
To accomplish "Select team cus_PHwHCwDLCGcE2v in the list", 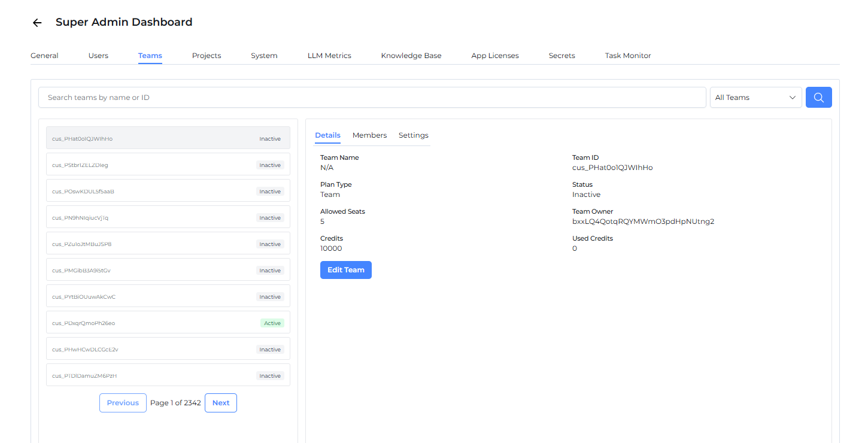I will point(168,348).
